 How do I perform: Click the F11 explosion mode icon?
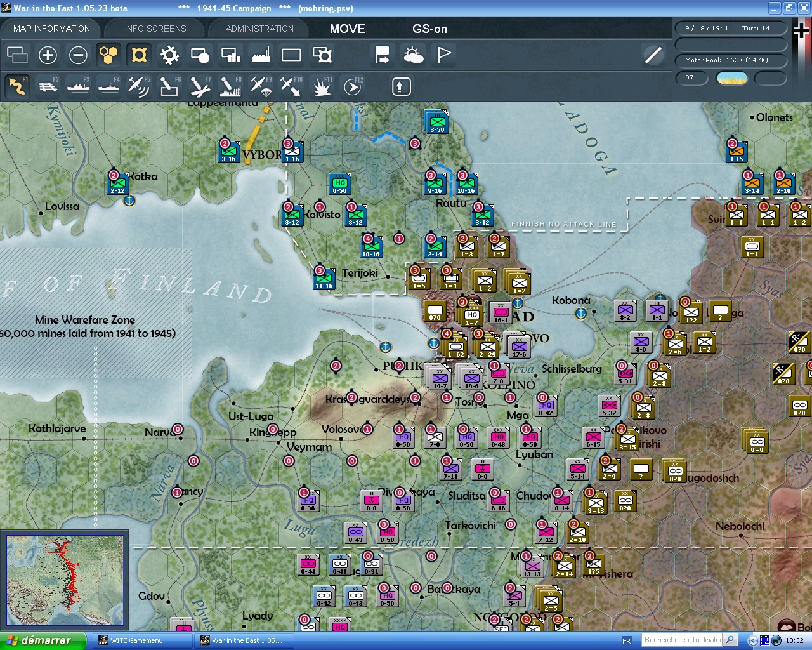pos(322,86)
